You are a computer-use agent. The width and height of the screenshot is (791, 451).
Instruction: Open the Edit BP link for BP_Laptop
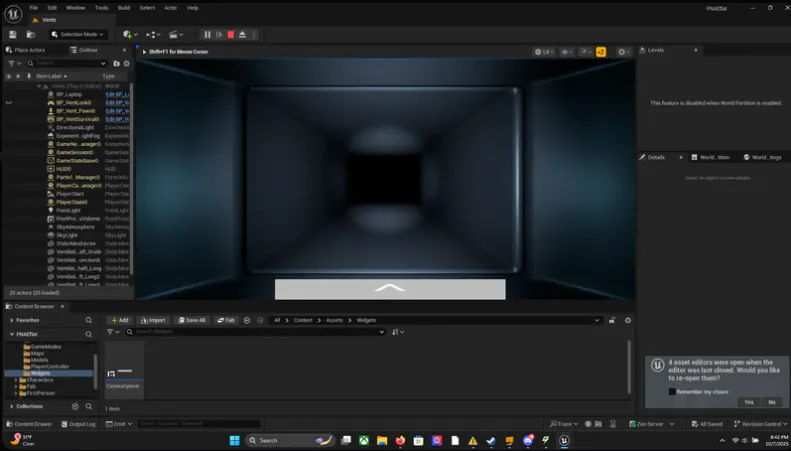(117, 94)
